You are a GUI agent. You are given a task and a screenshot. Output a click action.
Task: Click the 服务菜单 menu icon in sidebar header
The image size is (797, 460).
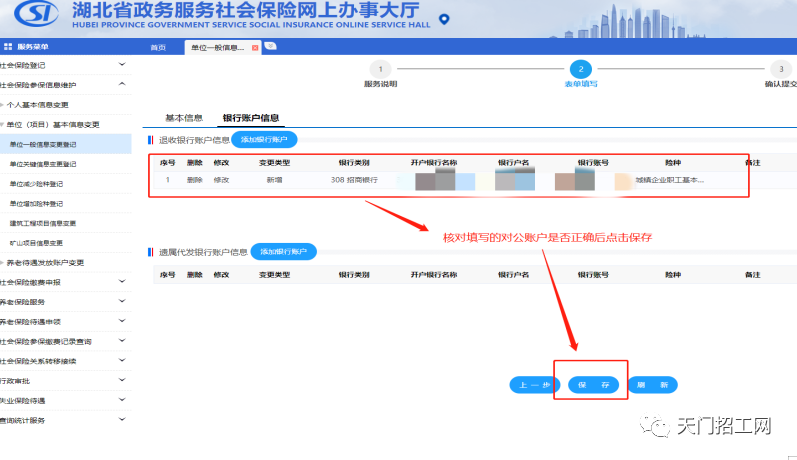pos(8,47)
